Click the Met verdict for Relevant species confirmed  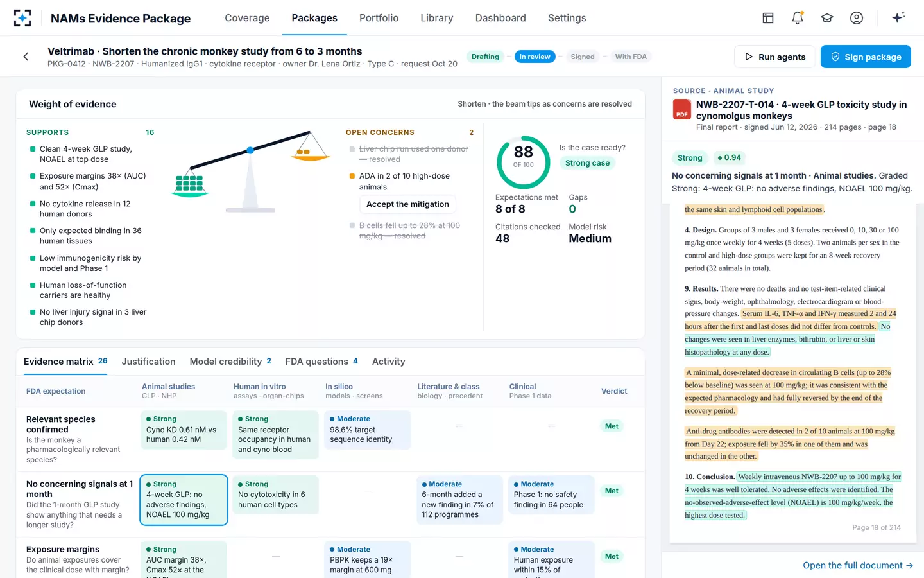pos(612,426)
